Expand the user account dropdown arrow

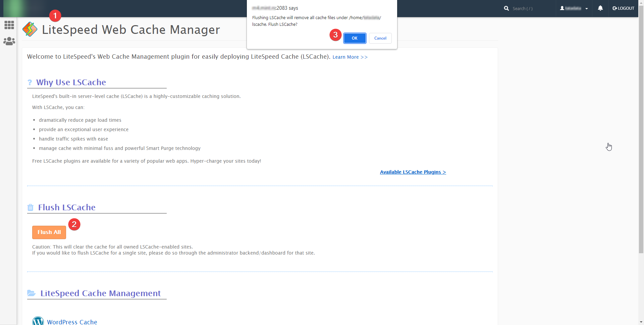(x=587, y=9)
